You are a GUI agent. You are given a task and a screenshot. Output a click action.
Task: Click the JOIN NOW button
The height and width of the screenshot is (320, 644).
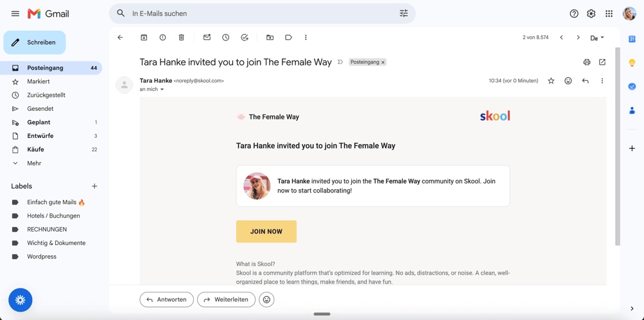[266, 232]
